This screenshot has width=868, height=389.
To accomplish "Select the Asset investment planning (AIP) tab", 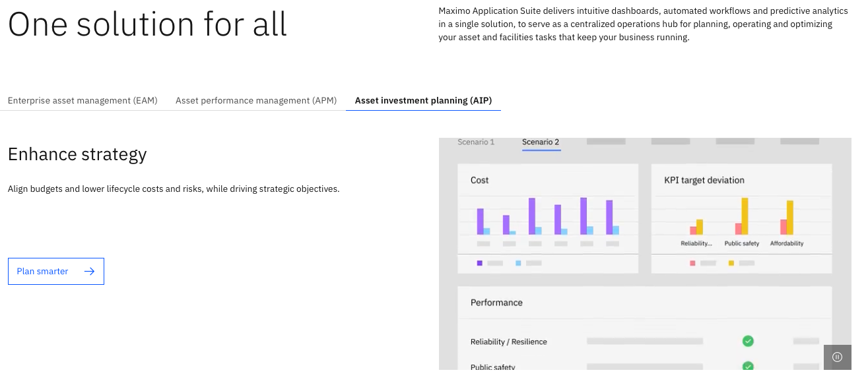I will pos(423,100).
